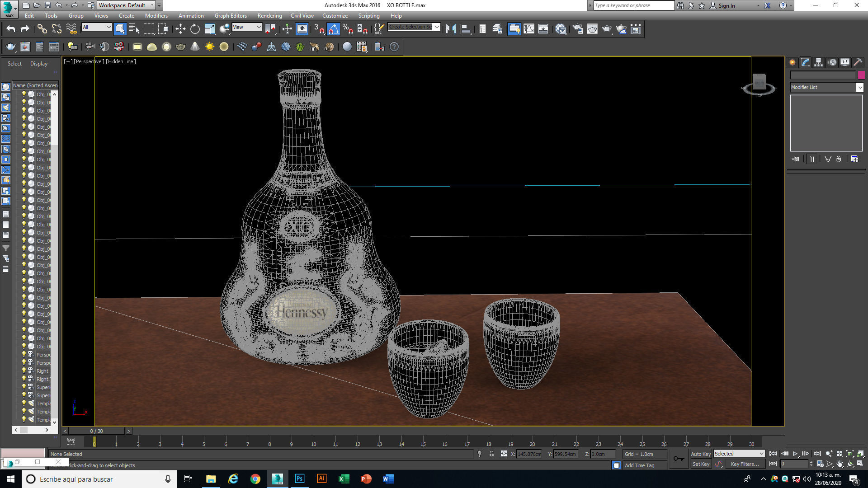This screenshot has height=488, width=868.
Task: Open the Select by Name dialog
Action: [134, 29]
